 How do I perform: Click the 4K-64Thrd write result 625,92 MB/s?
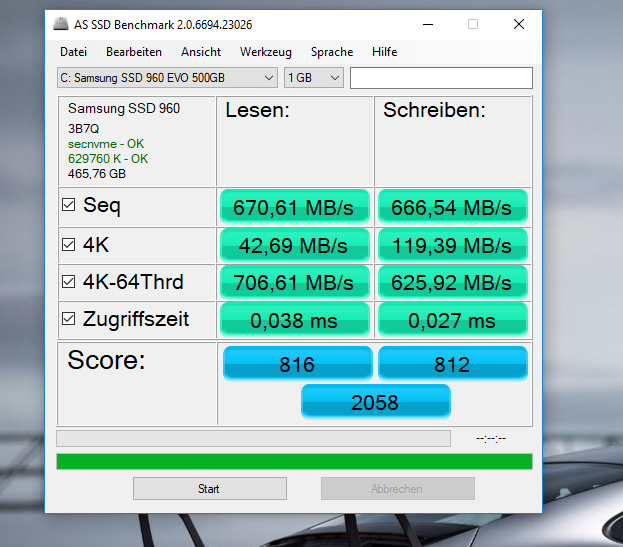453,283
